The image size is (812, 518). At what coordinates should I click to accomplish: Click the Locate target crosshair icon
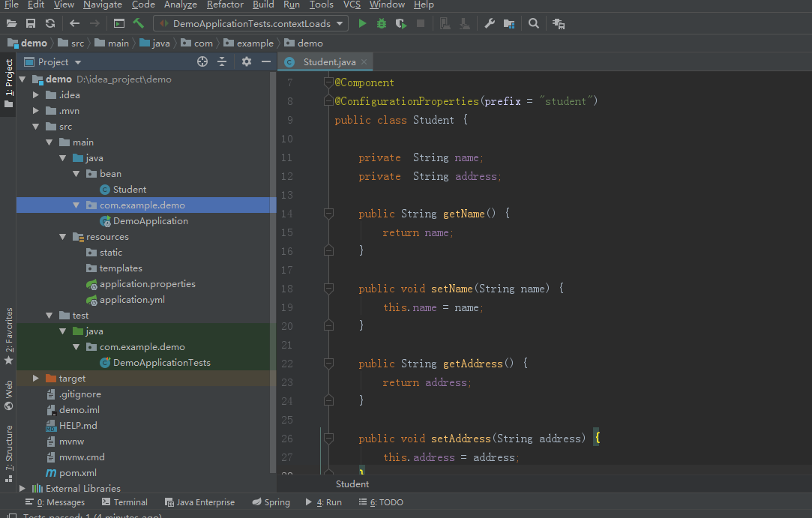[x=202, y=61]
